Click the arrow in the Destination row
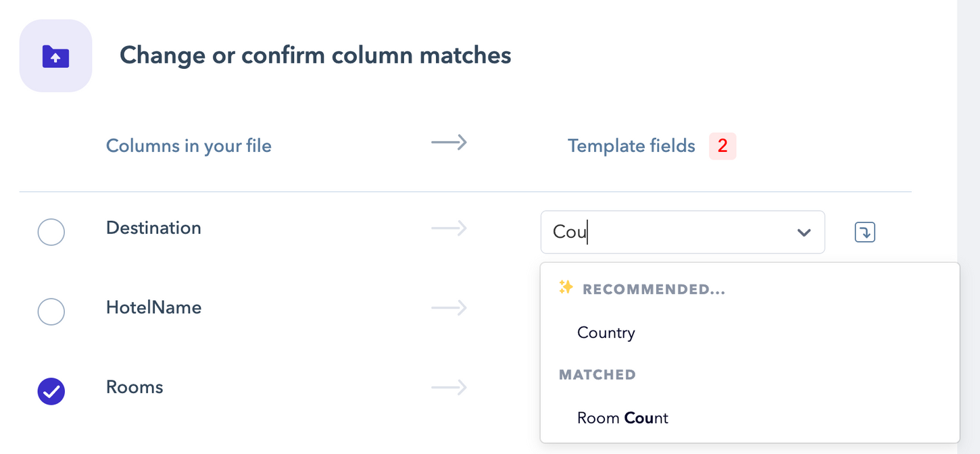 pos(449,228)
